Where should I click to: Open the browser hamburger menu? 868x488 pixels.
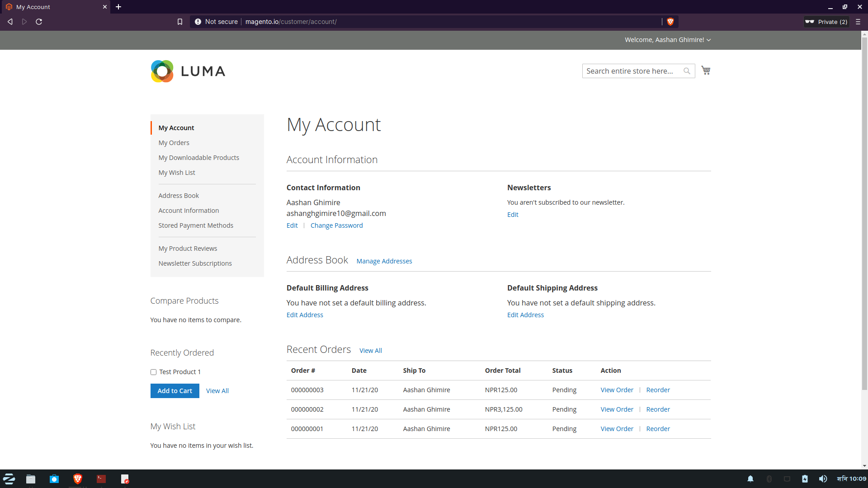pyautogui.click(x=858, y=22)
